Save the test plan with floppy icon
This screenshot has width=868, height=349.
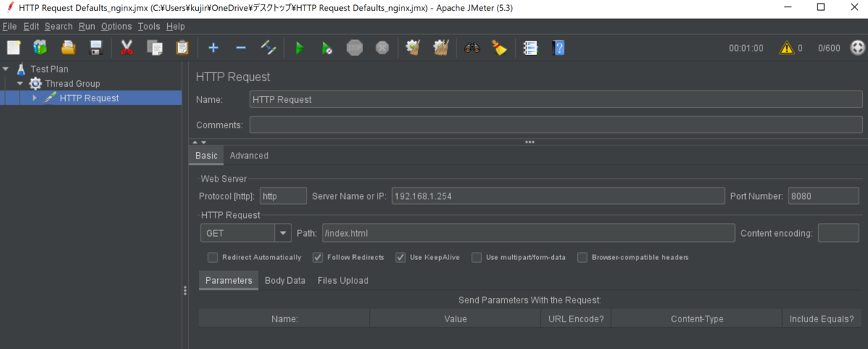point(95,48)
